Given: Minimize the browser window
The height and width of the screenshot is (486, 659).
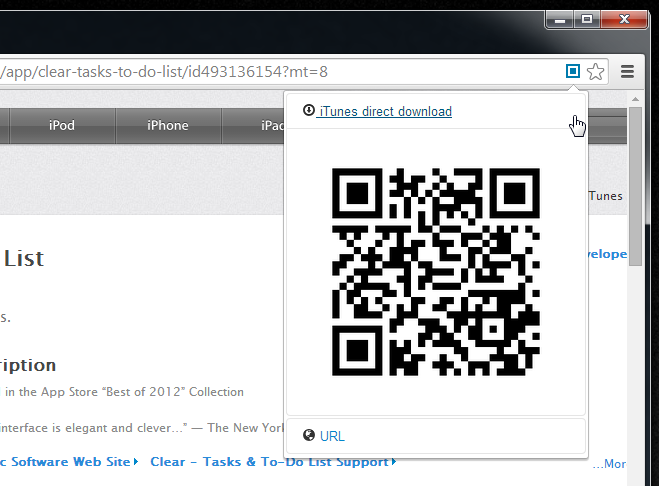Looking at the screenshot, I should [x=559, y=20].
